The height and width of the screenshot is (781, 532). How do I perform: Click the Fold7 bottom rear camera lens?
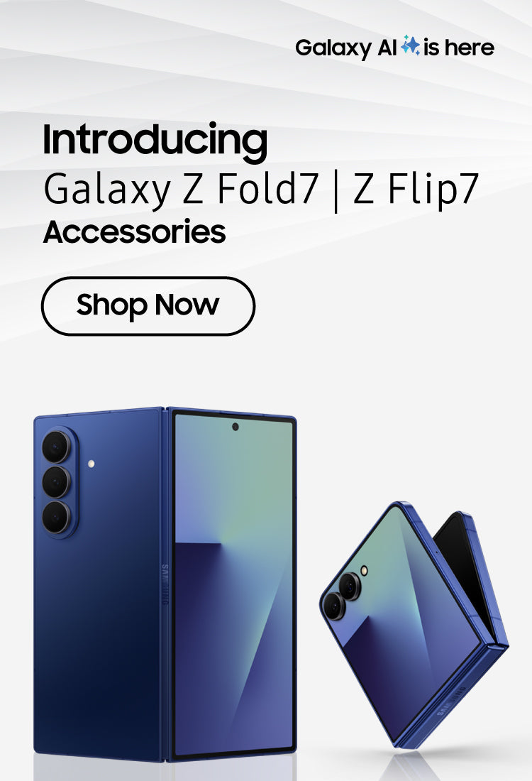(56, 517)
